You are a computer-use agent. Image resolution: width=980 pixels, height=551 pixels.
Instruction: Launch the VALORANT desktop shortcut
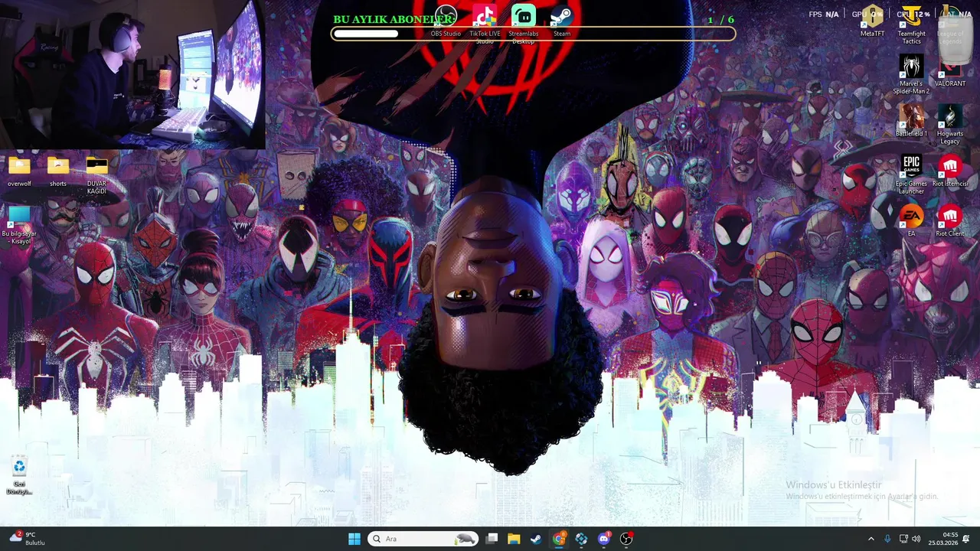coord(950,71)
